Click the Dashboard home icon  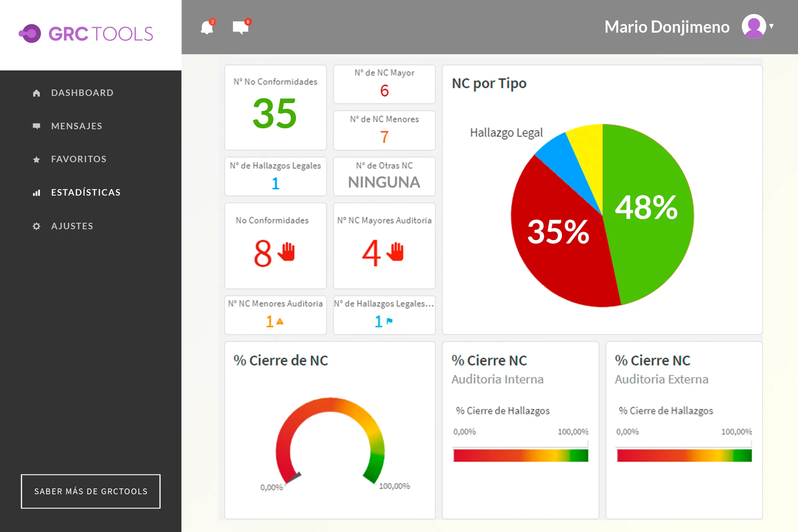tap(36, 93)
